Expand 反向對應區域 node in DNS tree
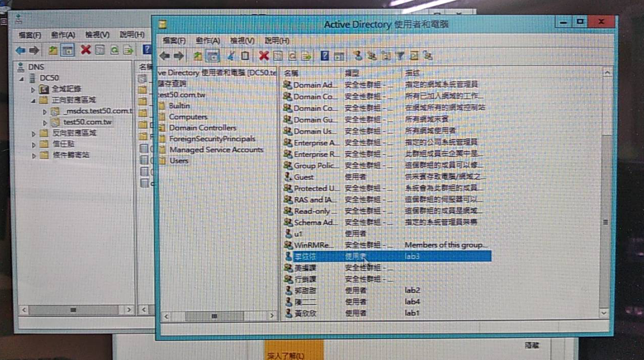Viewport: 644px width, 360px height. tap(33, 134)
